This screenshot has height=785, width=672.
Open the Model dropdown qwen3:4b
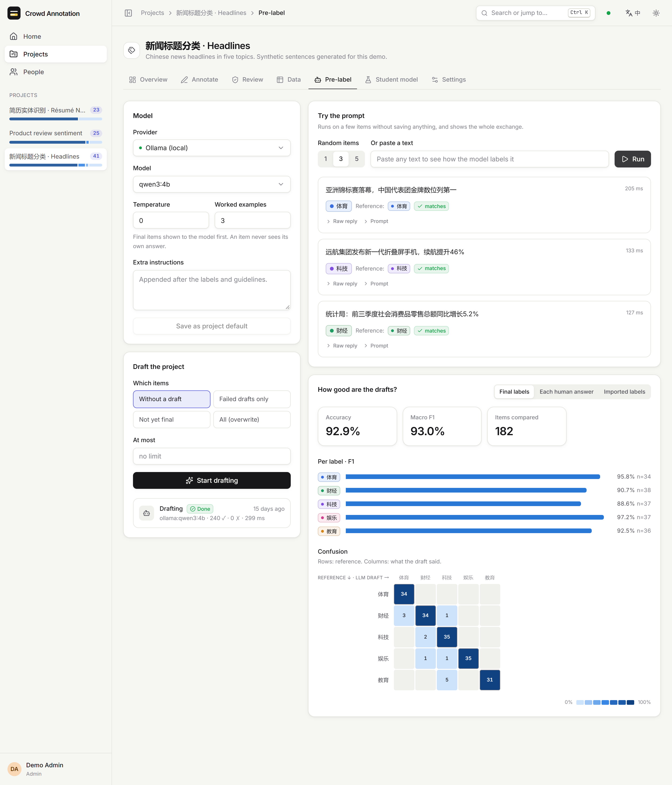coord(212,184)
